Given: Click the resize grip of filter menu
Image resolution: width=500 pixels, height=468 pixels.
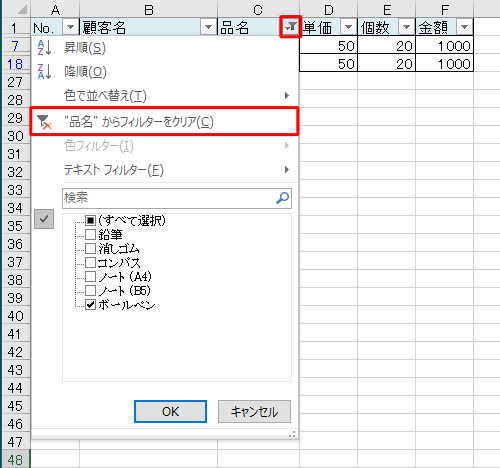Looking at the screenshot, I should coord(292,434).
